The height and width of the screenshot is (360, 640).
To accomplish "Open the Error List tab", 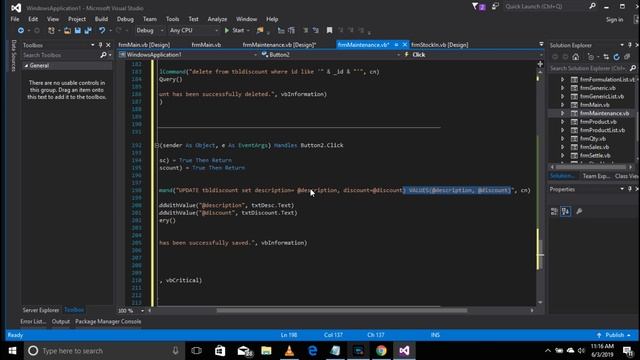I will 33,322.
